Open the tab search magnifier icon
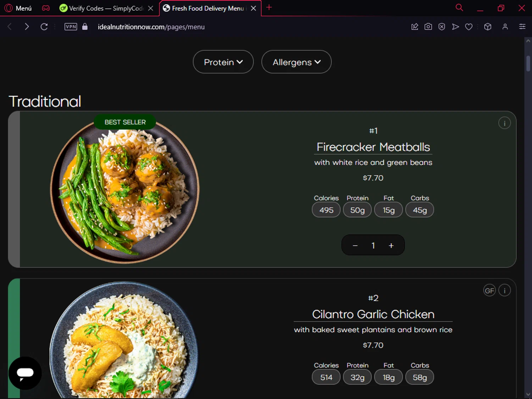The image size is (532, 399). click(459, 7)
